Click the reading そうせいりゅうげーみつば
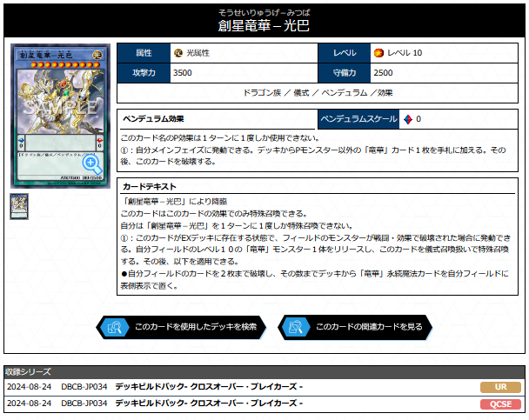This screenshot has height=420, width=529. [x=264, y=12]
